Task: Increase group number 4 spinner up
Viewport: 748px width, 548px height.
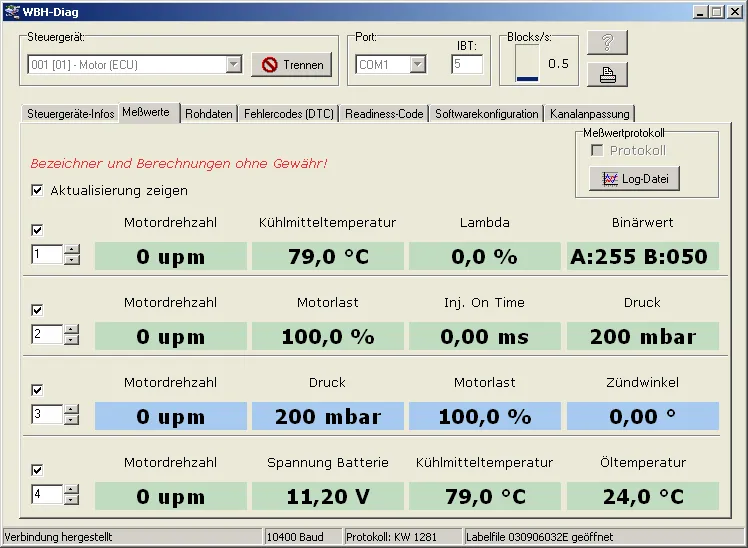Action: click(72, 489)
